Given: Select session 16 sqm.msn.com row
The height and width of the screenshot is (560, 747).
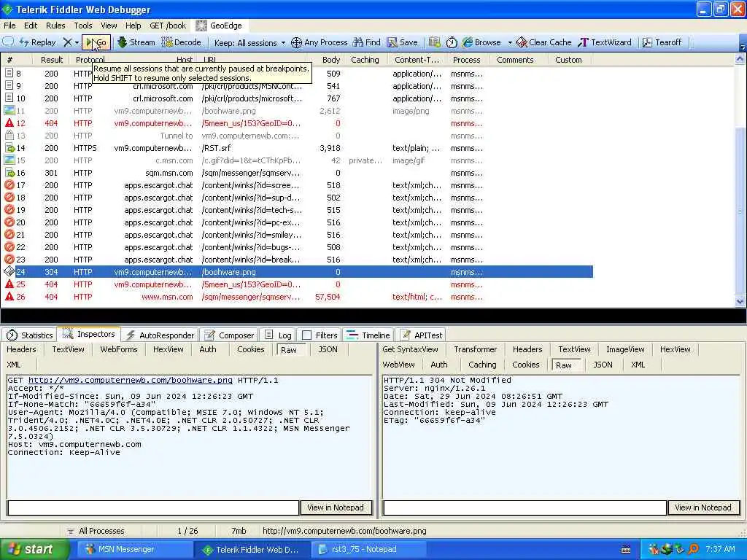Looking at the screenshot, I should 297,173.
